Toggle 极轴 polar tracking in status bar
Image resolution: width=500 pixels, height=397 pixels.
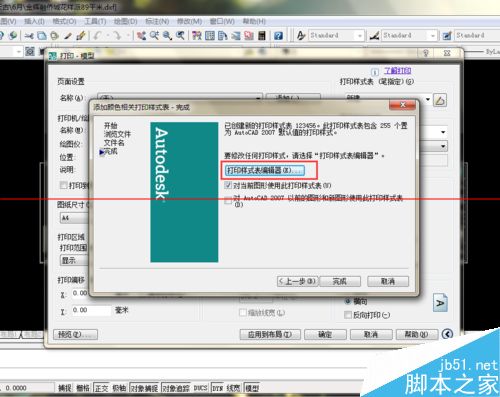119,388
